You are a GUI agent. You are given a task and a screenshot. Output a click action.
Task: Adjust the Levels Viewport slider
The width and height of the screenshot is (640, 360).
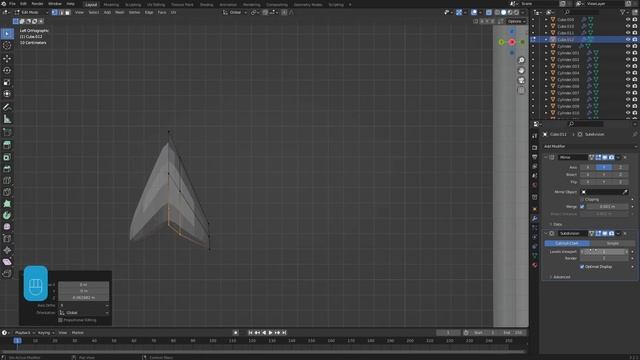(x=604, y=252)
